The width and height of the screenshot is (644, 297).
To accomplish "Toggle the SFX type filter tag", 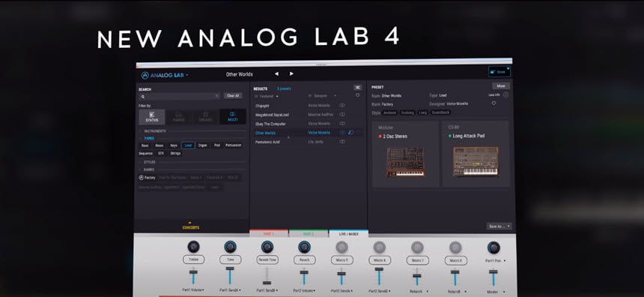I will (161, 153).
